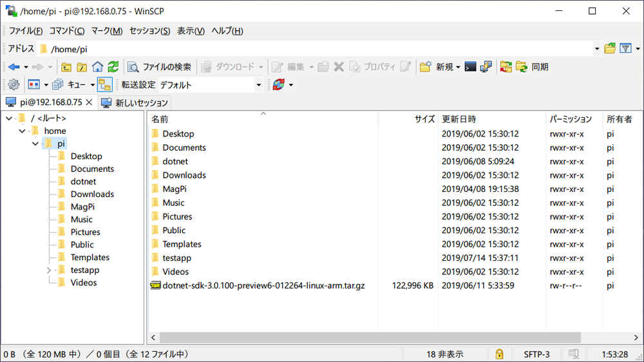Viewport: 644px width, 362px height.
Task: Select Downloads in the tree panel
Action: (92, 194)
